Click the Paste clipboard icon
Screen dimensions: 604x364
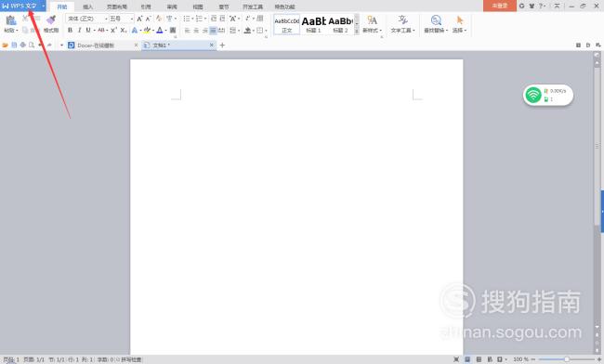point(11,20)
